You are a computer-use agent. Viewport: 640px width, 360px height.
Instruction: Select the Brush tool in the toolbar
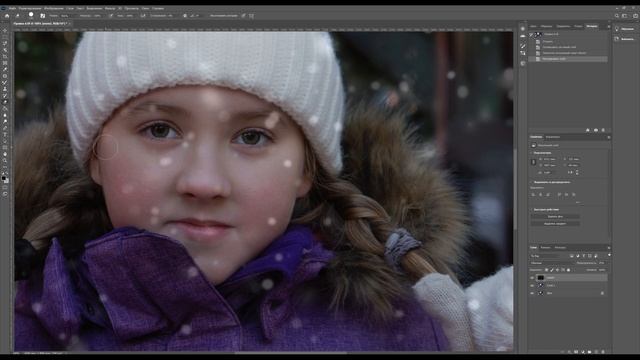[x=5, y=82]
